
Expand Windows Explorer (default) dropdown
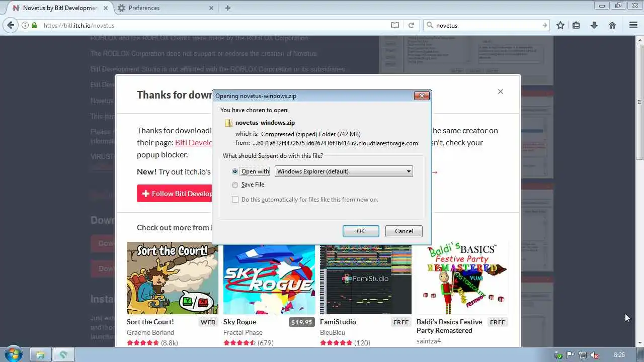pos(344,171)
